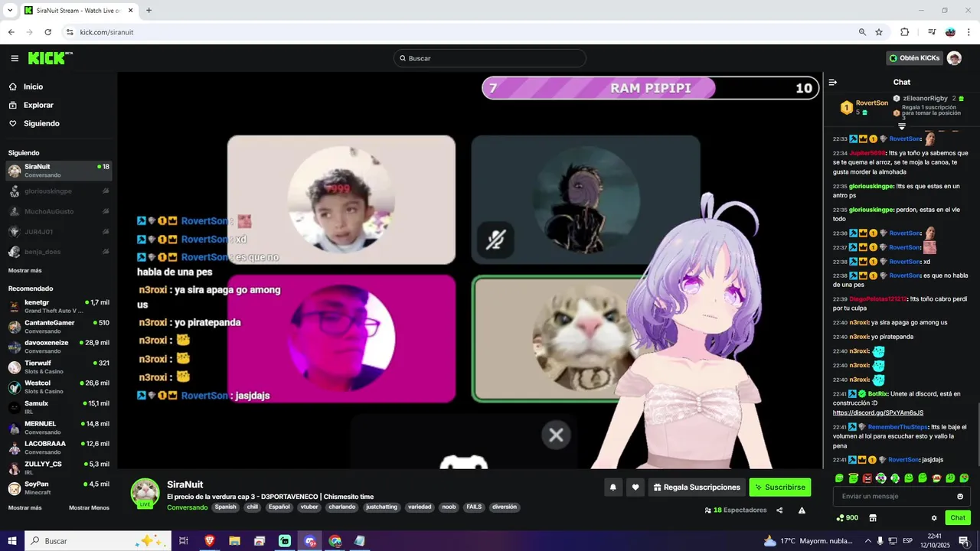Screen dimensions: 980x551
Task: Open the discord.gg invite link
Action: coord(878,412)
